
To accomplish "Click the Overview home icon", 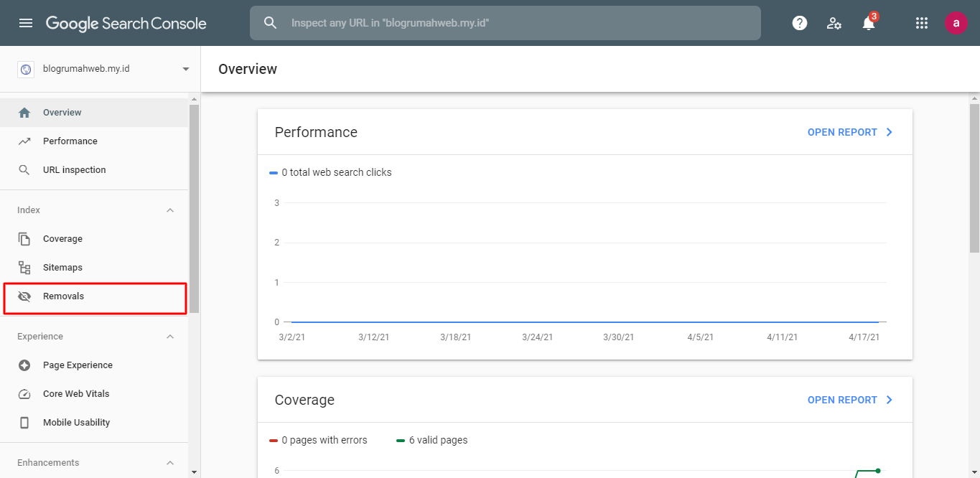I will [x=24, y=113].
